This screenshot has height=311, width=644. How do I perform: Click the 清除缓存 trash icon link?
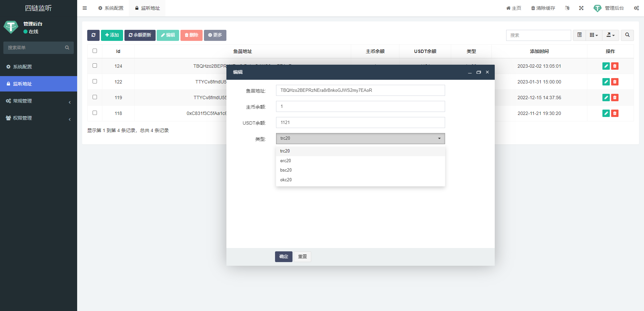(543, 8)
